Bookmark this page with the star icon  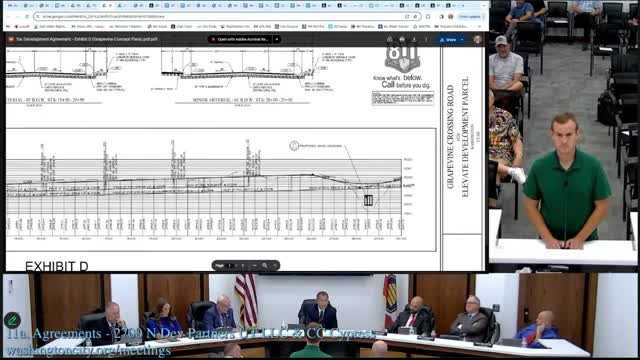coord(416,17)
